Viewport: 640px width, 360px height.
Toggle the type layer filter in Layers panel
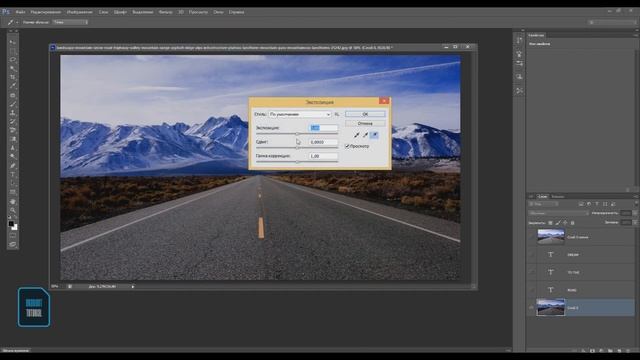(597, 204)
